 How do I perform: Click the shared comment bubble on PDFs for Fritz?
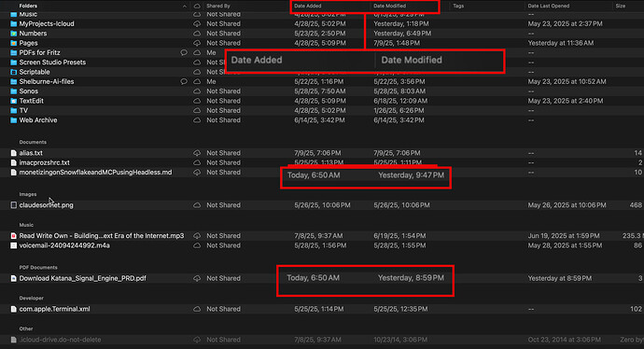(x=184, y=52)
